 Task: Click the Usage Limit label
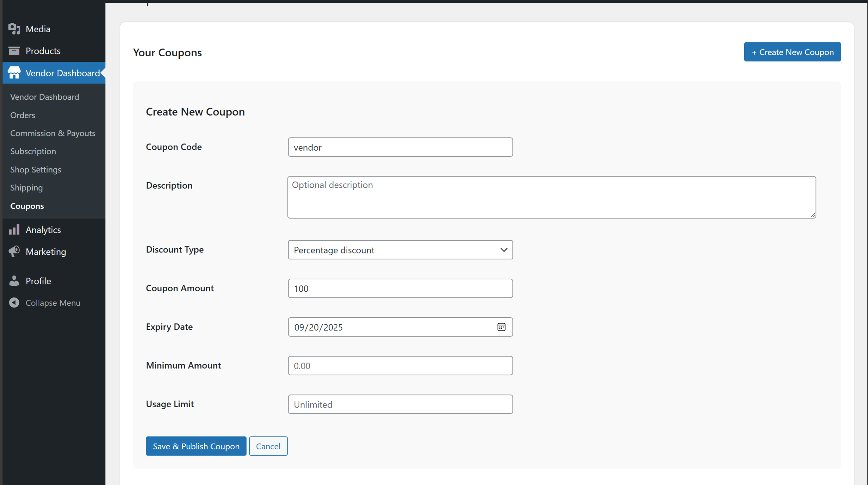tap(170, 404)
